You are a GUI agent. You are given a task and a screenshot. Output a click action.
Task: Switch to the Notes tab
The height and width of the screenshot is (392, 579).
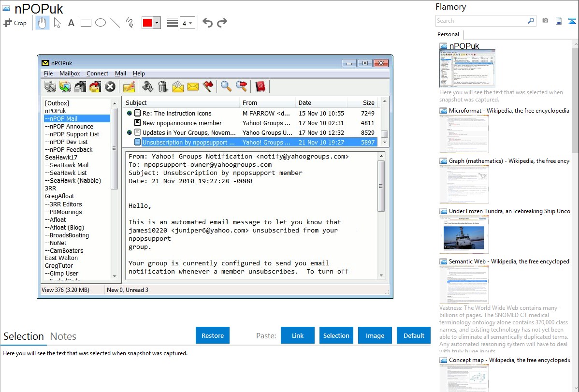63,336
